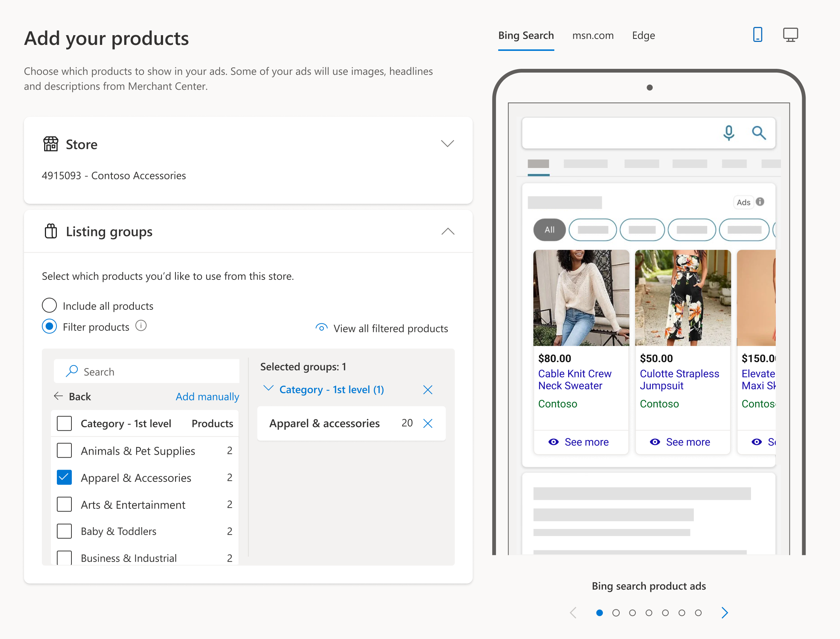Click store name 4915093 - Contoso Accessories

[x=114, y=175]
